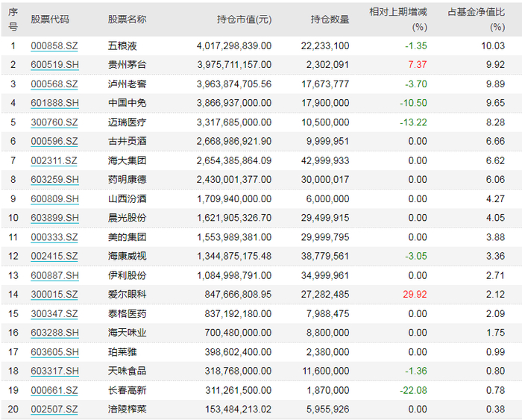Open 603259.SH stock page link

click(x=55, y=180)
